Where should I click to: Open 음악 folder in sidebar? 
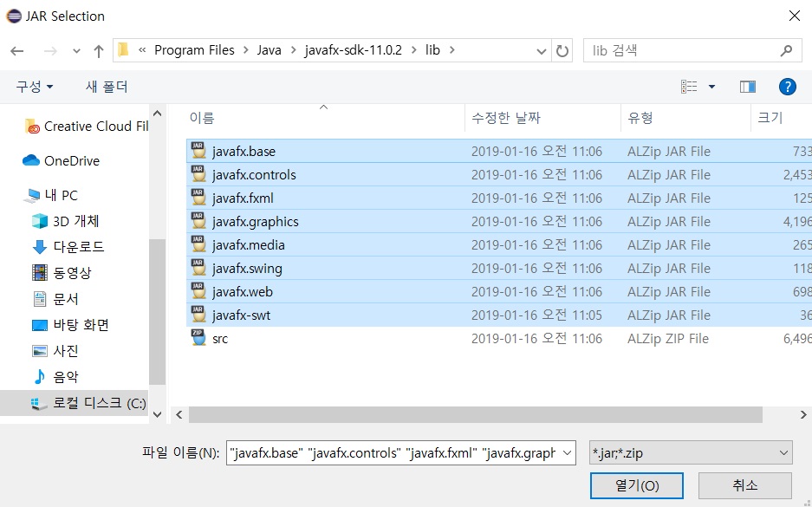55,376
